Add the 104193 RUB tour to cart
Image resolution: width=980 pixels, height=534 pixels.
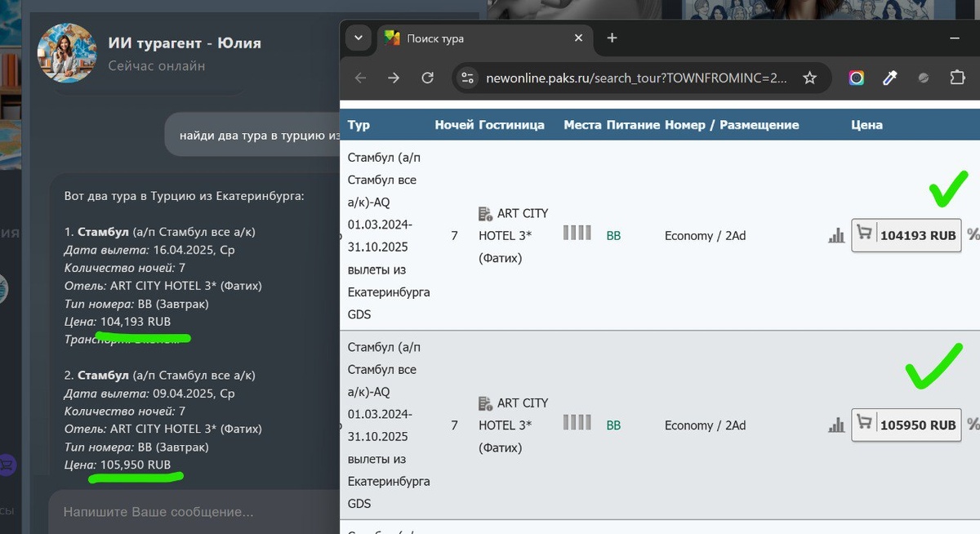coord(906,236)
